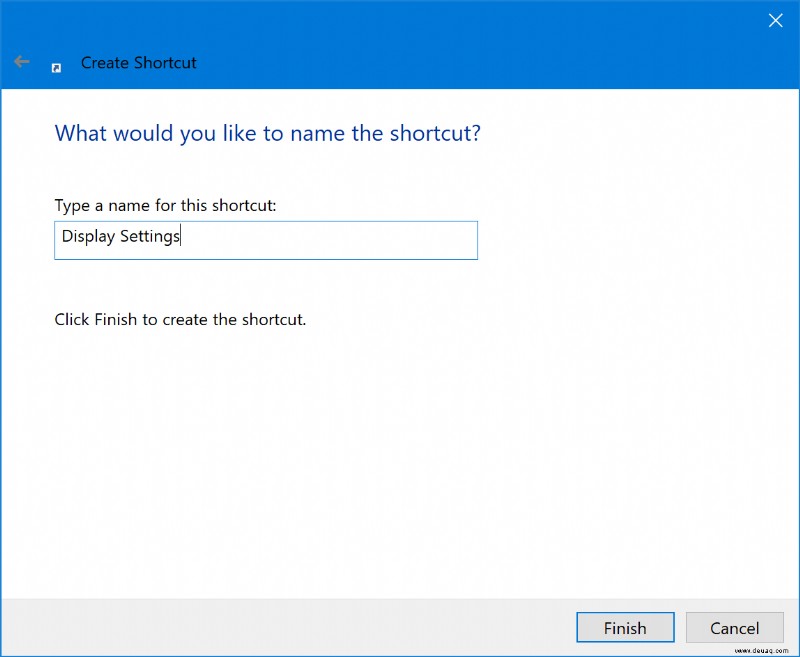
Task: Click the 'Type a name for this shortcut:' label
Action: [165, 205]
